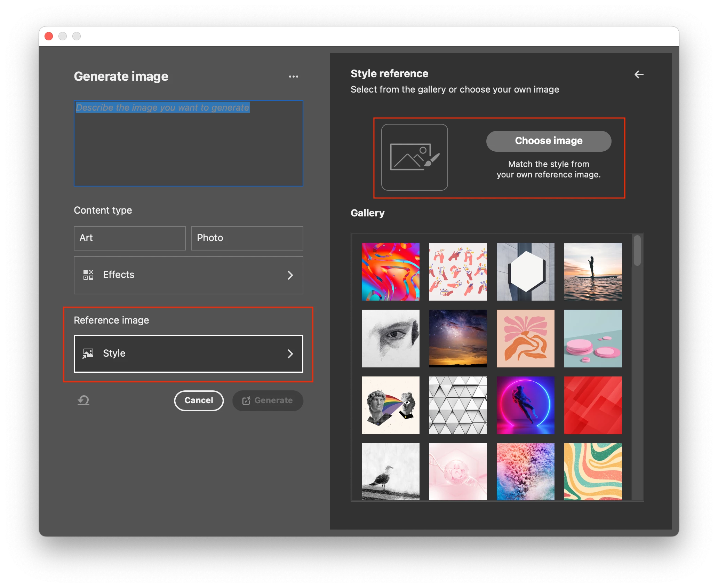Click the Cancel button
Screen dimensions: 718x588
coord(199,400)
